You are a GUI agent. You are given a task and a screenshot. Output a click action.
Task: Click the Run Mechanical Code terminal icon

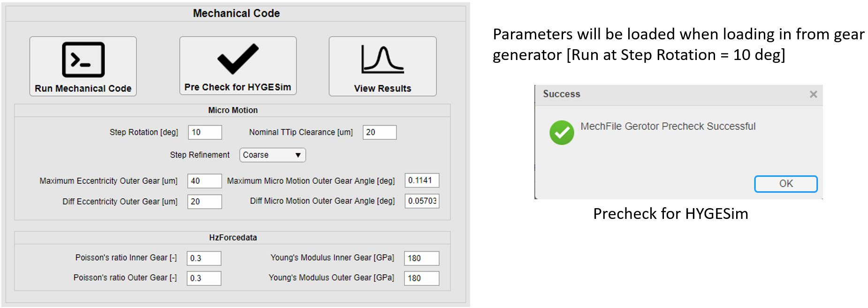tap(83, 60)
